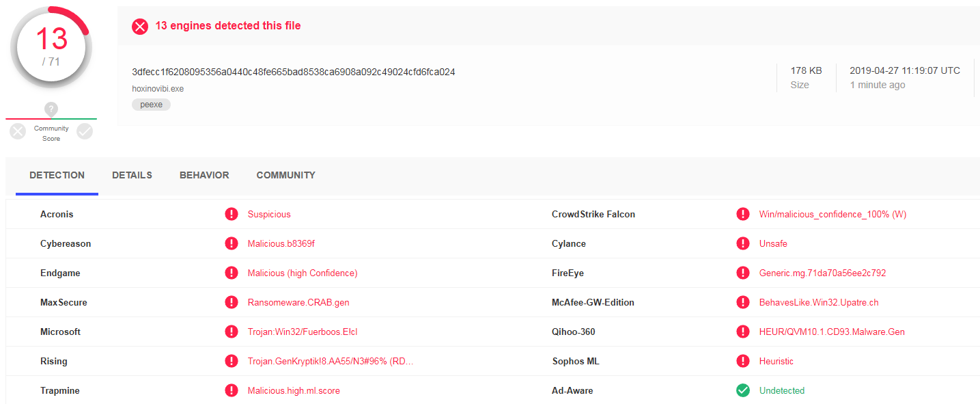Click the warning icon beside Acronis result
The height and width of the screenshot is (404, 980).
click(232, 215)
